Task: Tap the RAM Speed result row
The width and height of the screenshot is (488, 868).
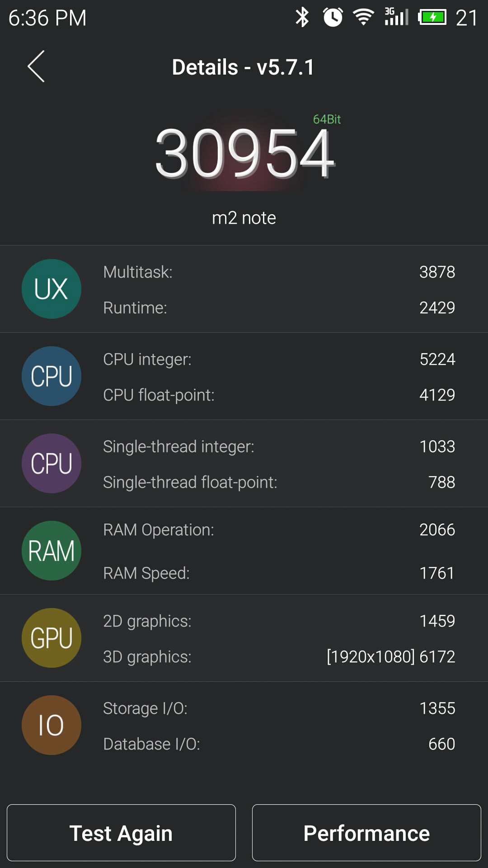Action: point(279,573)
